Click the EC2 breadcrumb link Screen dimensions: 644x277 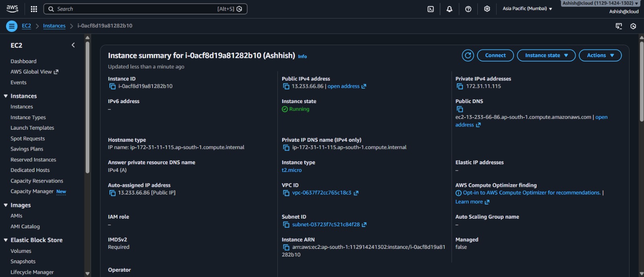tap(26, 26)
